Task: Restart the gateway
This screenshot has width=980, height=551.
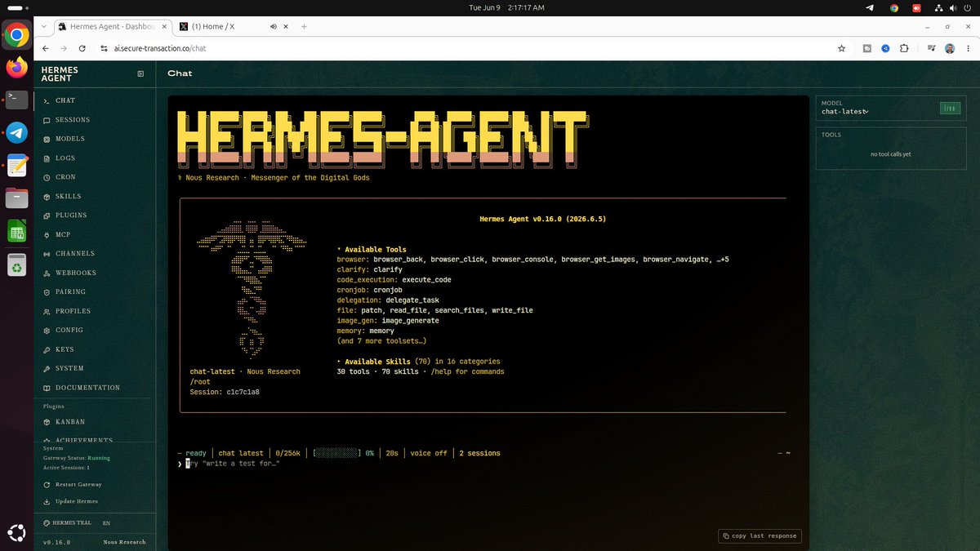Action: (x=78, y=485)
